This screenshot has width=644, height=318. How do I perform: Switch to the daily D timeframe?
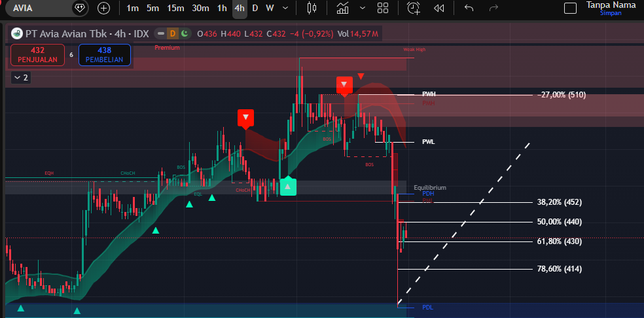pyautogui.click(x=255, y=8)
